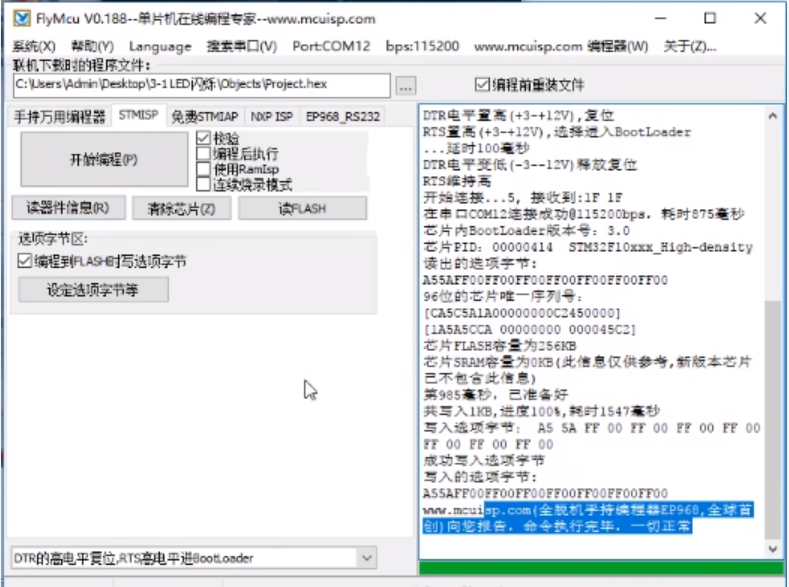Screen dimensions: 789x587
Task: Close the FlyMcu window
Action: [x=760, y=19]
